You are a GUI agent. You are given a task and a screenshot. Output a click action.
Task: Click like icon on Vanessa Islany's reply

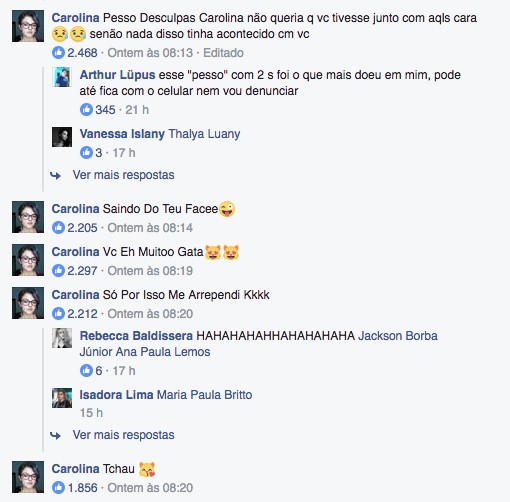(86, 153)
